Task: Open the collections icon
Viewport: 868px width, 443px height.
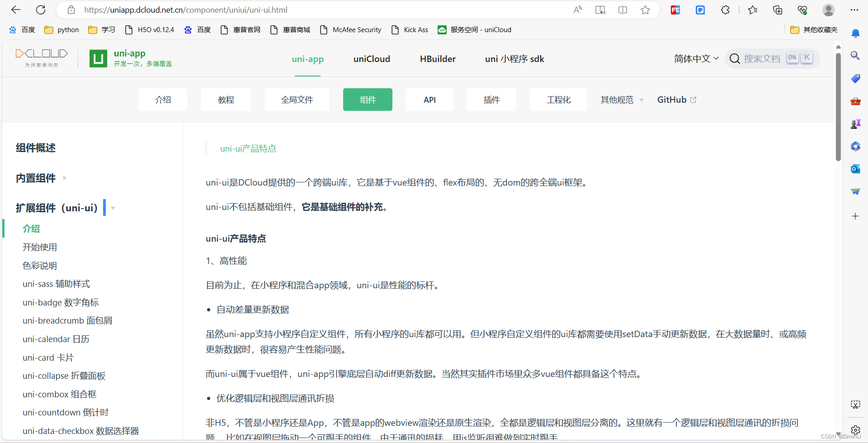Action: click(x=778, y=10)
